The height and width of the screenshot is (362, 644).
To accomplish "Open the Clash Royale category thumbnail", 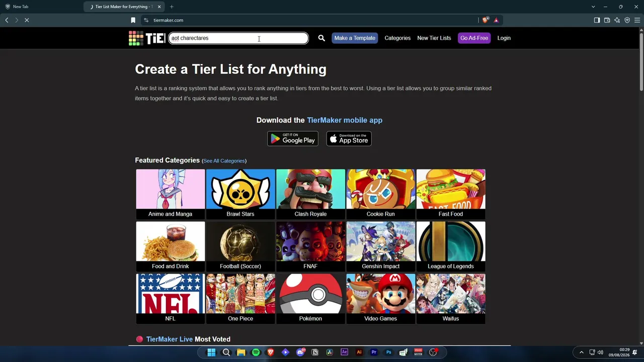I will pyautogui.click(x=310, y=194).
